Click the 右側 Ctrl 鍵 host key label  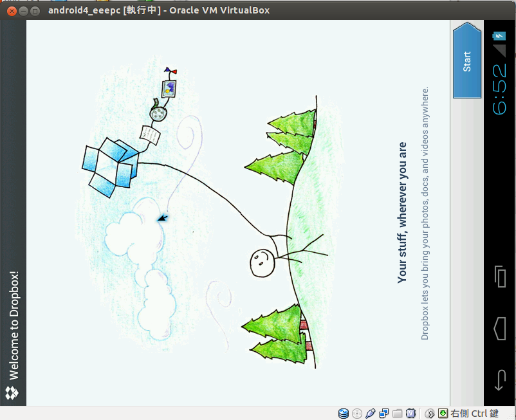coord(475,414)
